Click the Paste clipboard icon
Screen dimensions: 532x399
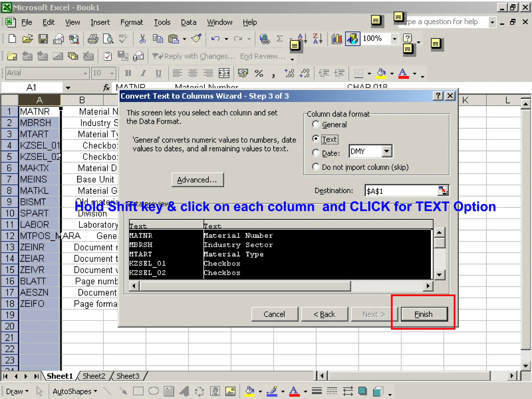173,39
